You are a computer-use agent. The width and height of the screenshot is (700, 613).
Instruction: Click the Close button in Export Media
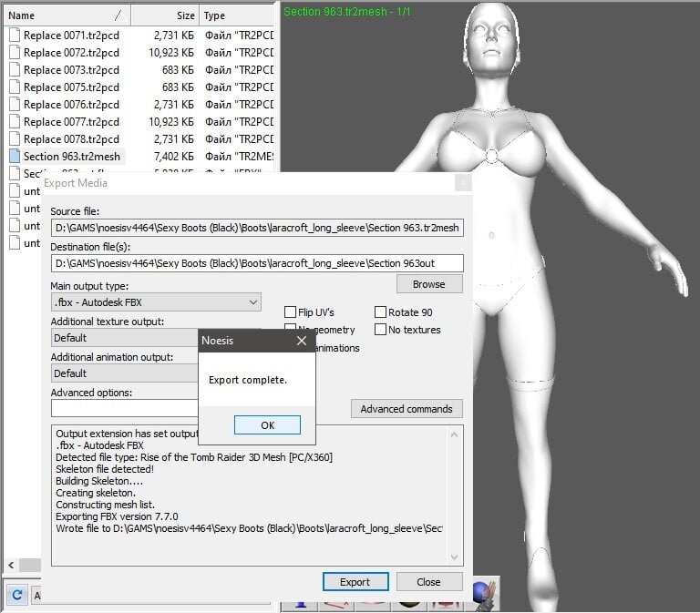tap(428, 582)
